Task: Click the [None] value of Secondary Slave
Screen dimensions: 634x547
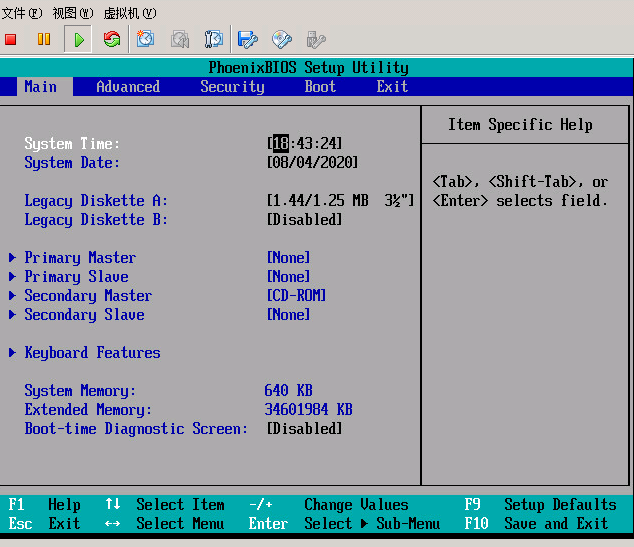Action: point(288,315)
